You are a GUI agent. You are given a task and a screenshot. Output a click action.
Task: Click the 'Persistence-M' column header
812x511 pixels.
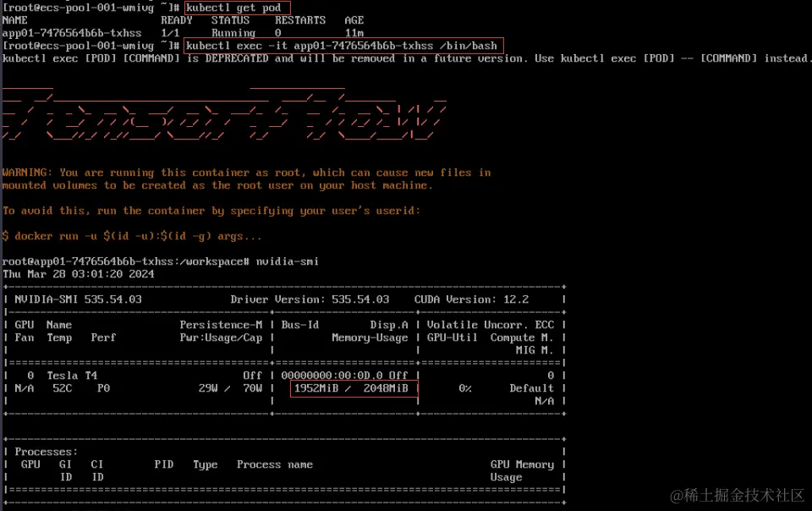221,325
